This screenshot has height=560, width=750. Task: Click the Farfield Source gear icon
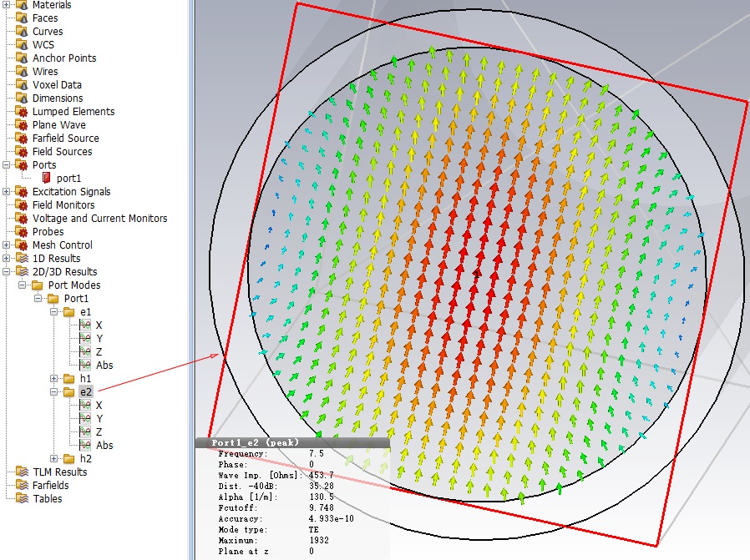22,139
